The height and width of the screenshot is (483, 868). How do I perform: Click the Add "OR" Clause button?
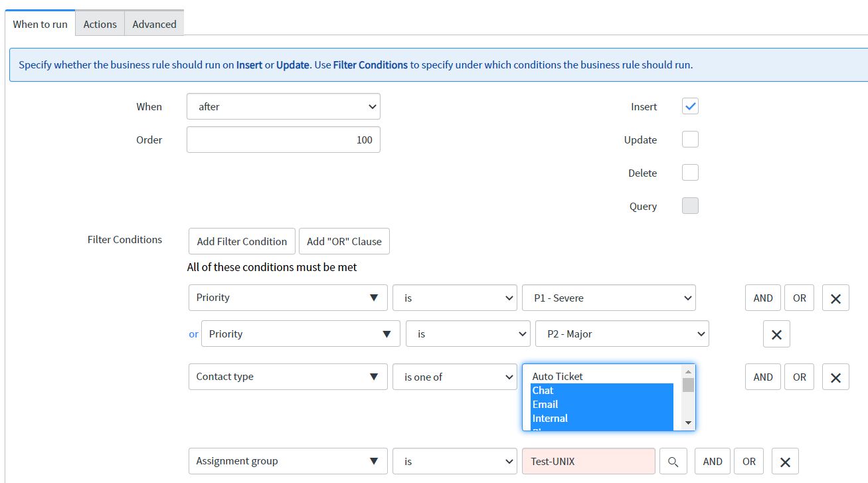(344, 241)
